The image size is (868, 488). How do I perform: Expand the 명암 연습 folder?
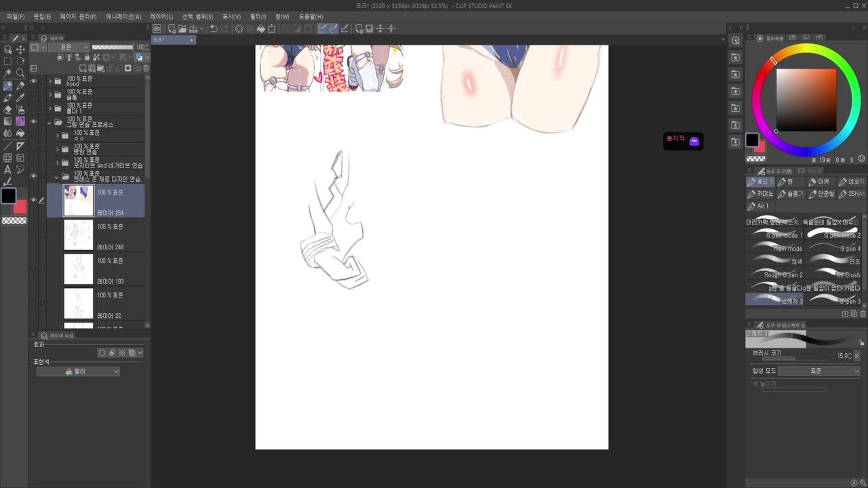(57, 149)
